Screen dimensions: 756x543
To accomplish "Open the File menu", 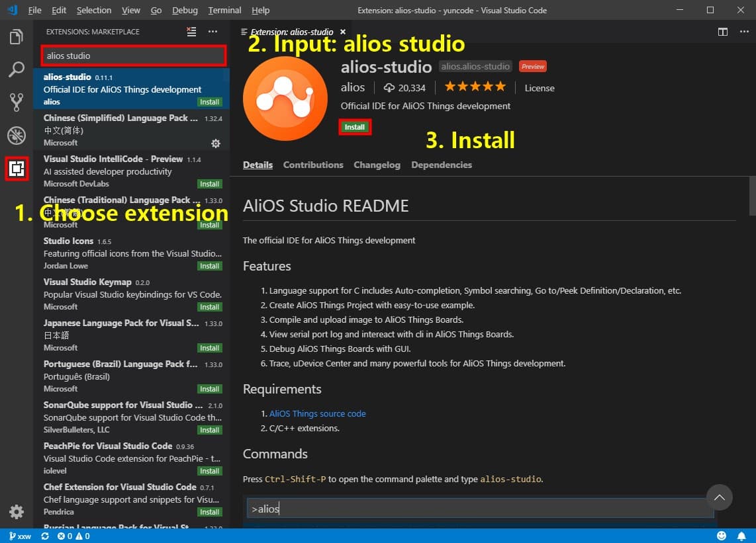I will (34, 10).
